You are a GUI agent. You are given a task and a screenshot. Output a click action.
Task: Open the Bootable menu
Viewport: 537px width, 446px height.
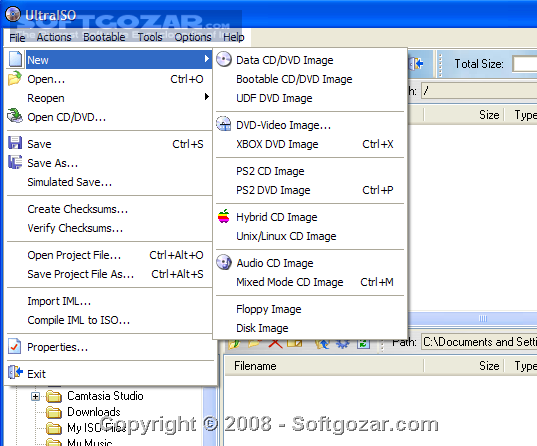[x=104, y=37]
